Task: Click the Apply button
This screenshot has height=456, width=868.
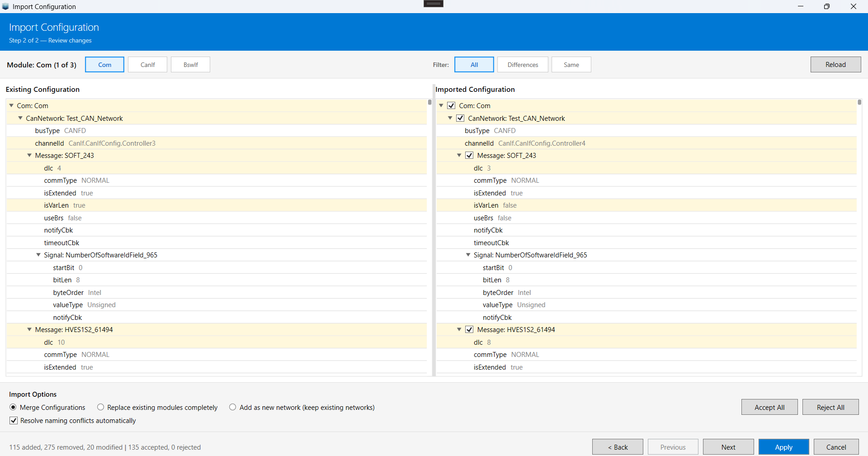Action: coord(783,447)
